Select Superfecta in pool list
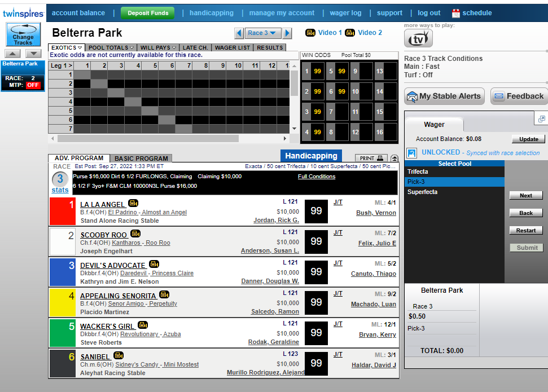This screenshot has height=392, width=548. [454, 192]
